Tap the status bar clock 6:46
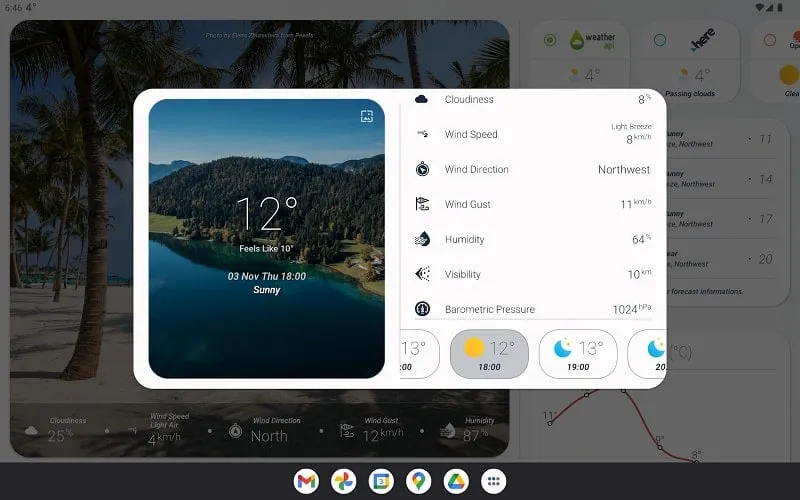Screen dimensions: 800x500 pos(13,8)
